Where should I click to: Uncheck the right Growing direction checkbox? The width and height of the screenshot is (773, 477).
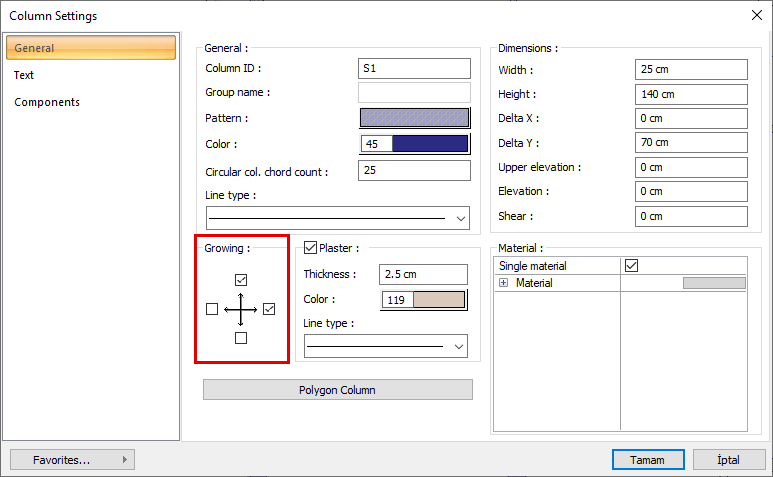269,310
